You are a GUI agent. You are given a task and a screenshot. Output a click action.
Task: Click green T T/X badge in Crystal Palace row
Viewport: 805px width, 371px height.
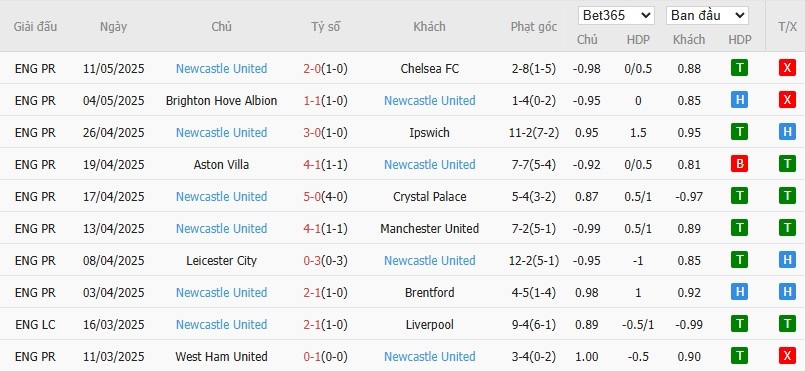click(x=787, y=196)
